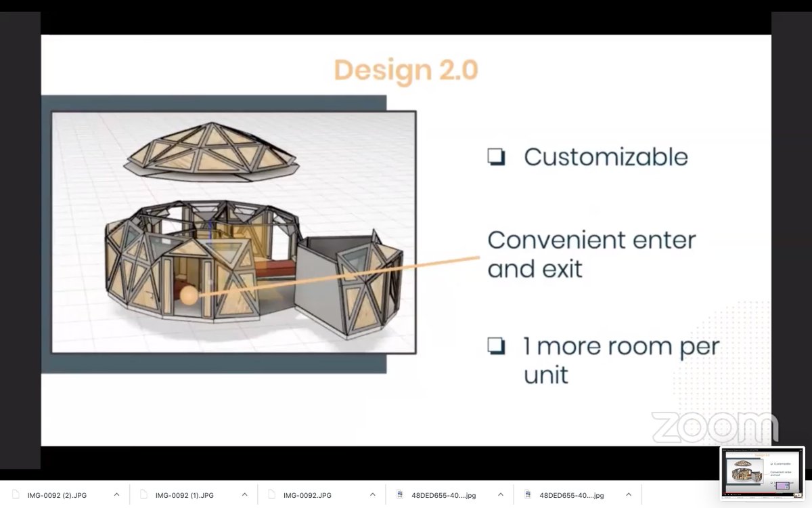
Task: Open last 48DED655-40....jpg download
Action: coord(571,495)
